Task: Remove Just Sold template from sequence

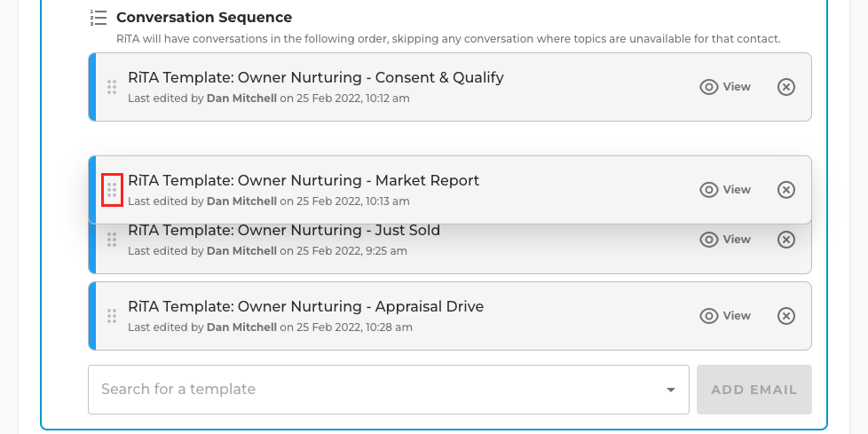Action: [786, 240]
